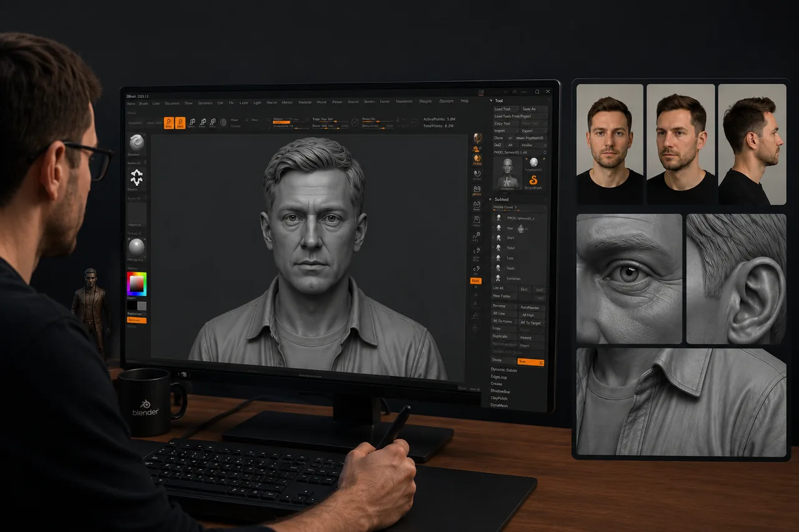Toggle the orange labeled button on right viewport shelf
The image size is (799, 532).
coord(476,281)
